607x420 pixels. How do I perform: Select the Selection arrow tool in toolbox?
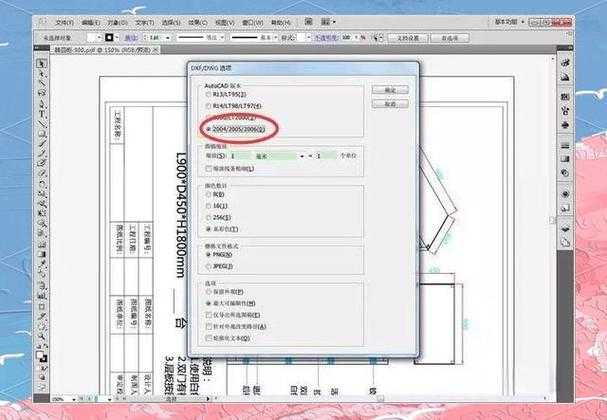[42, 63]
